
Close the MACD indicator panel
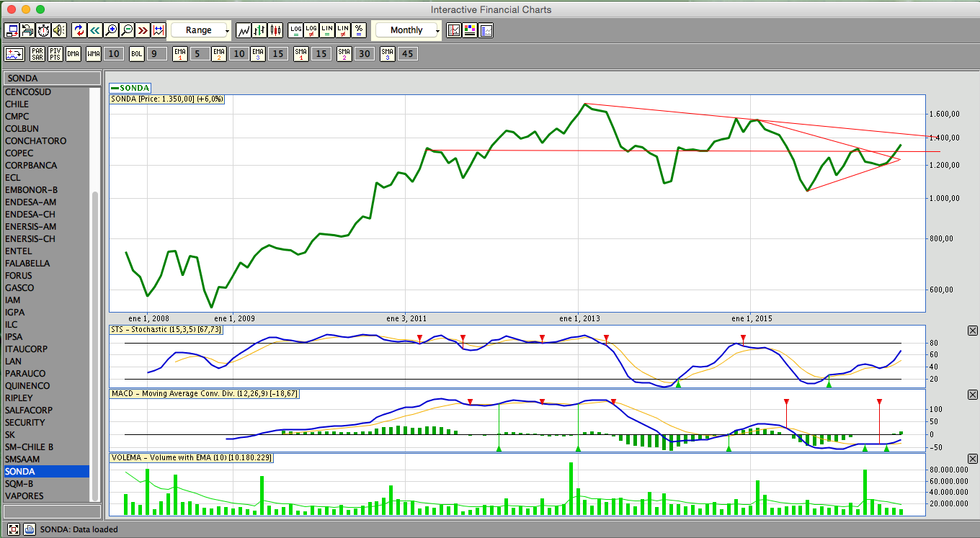click(972, 395)
